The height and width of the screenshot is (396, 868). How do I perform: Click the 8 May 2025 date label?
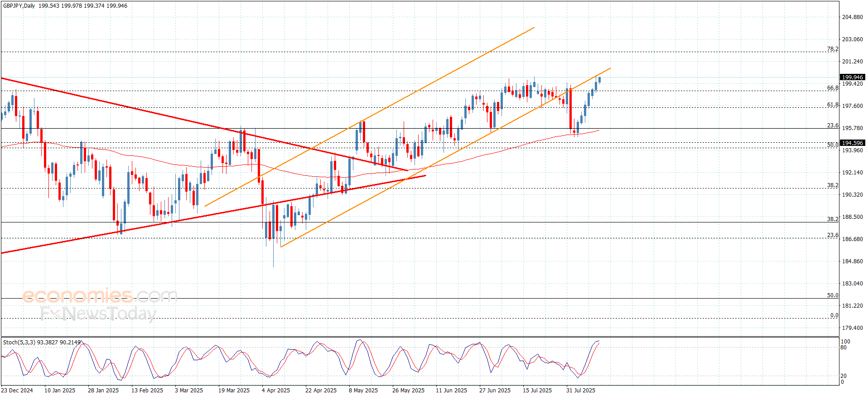tap(363, 391)
